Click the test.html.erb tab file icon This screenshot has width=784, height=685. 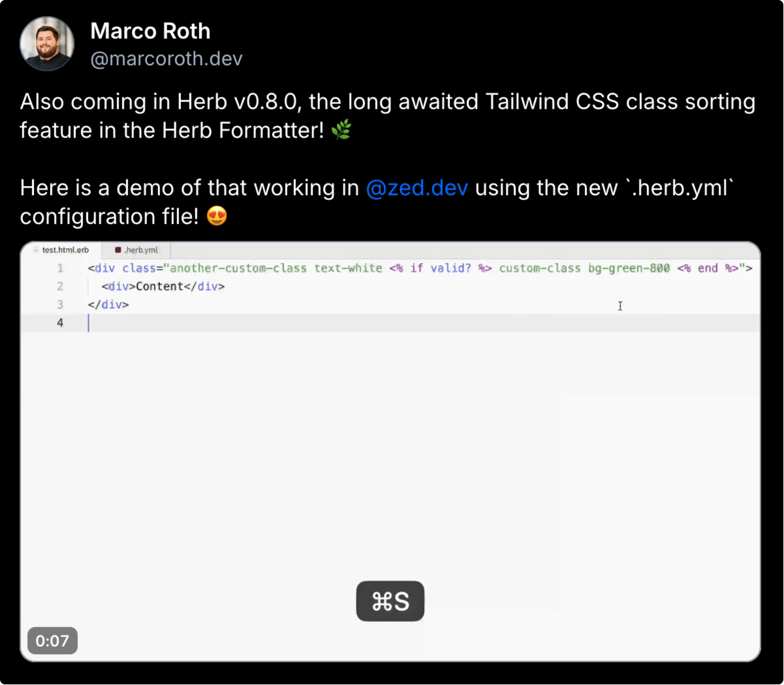coord(36,250)
